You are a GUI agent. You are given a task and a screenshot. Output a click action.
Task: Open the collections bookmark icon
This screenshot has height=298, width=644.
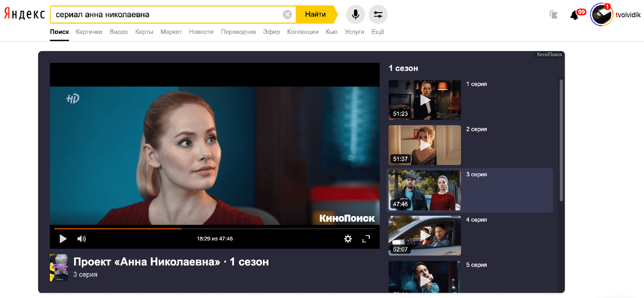coord(554,14)
